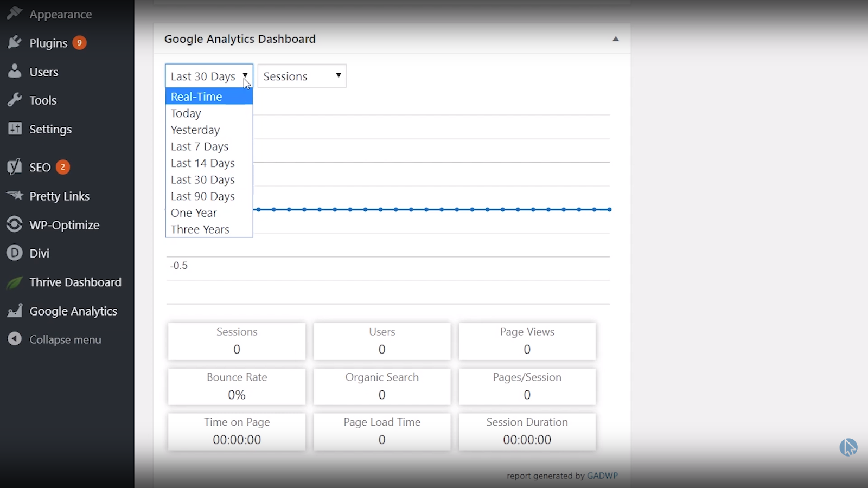Image resolution: width=868 pixels, height=488 pixels.
Task: Choose Last 7 Days option
Action: 209,146
